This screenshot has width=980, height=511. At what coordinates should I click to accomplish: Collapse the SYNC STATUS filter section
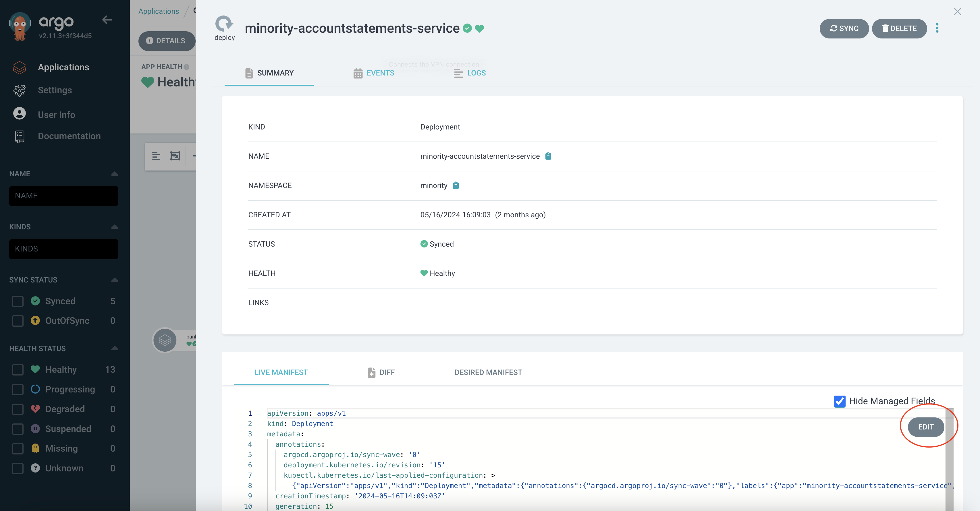click(x=115, y=280)
